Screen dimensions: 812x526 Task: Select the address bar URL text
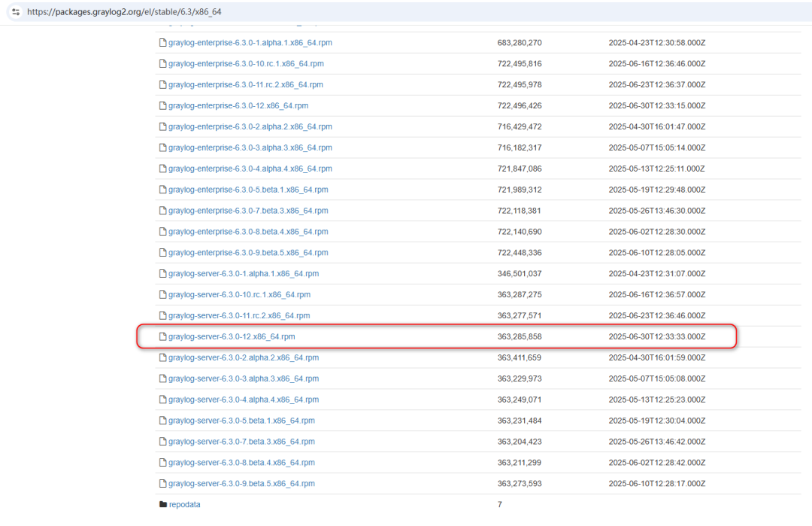pos(124,11)
